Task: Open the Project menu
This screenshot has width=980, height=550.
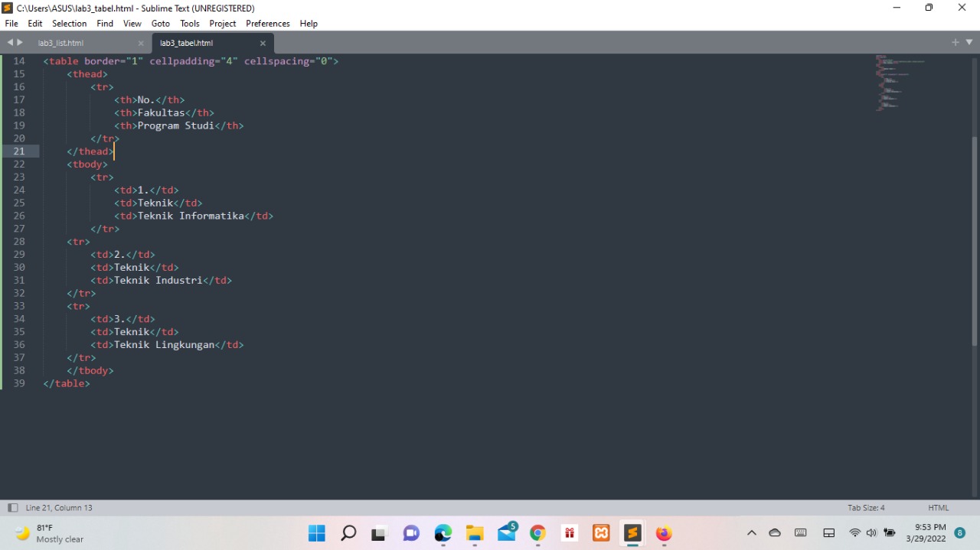Action: [223, 24]
